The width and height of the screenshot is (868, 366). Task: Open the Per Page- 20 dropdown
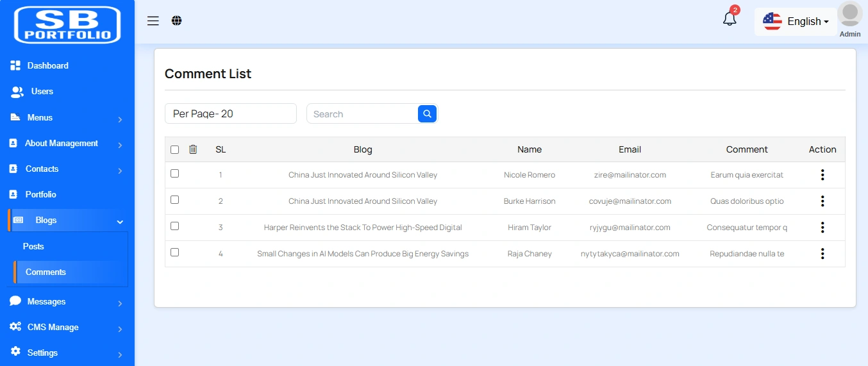(x=231, y=113)
